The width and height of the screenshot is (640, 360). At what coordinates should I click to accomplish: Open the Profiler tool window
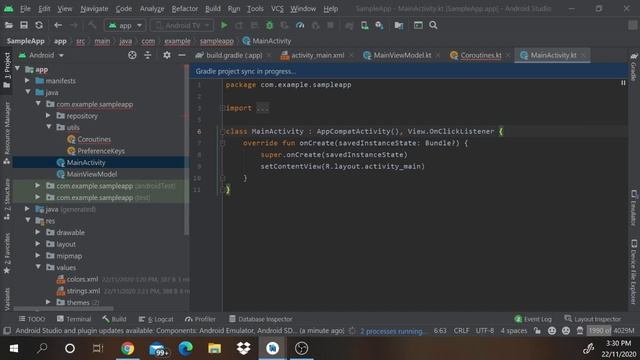coord(200,319)
